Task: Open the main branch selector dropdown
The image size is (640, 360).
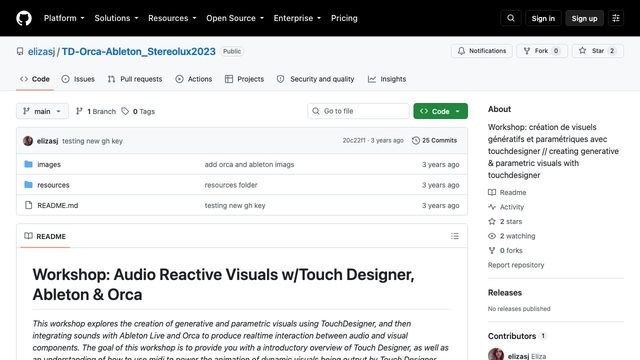Action: [42, 111]
